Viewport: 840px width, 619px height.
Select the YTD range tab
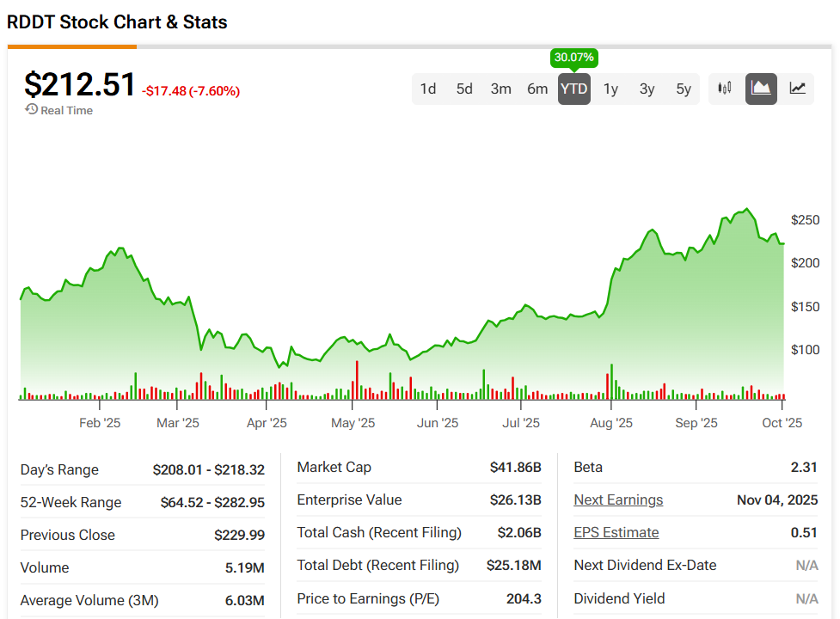coord(573,89)
